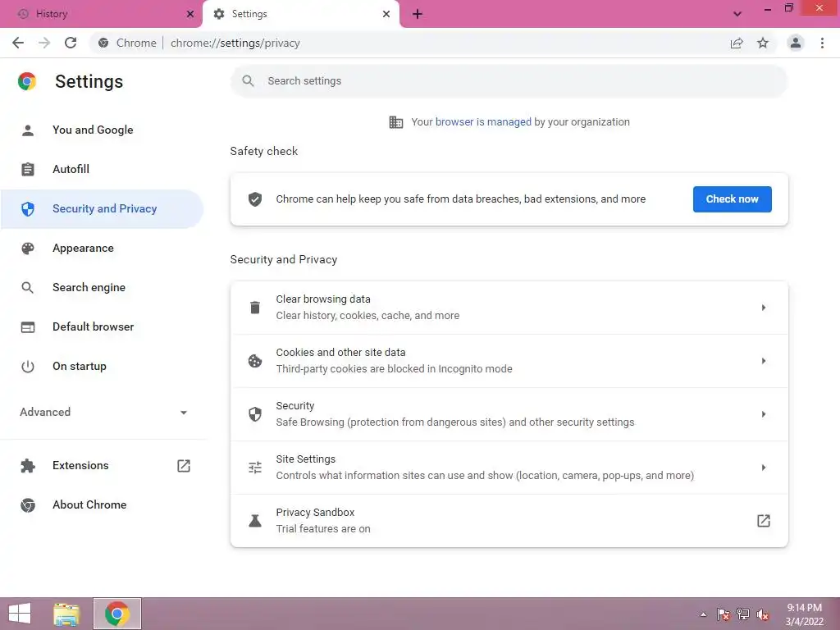Open Autofill settings

102,169
